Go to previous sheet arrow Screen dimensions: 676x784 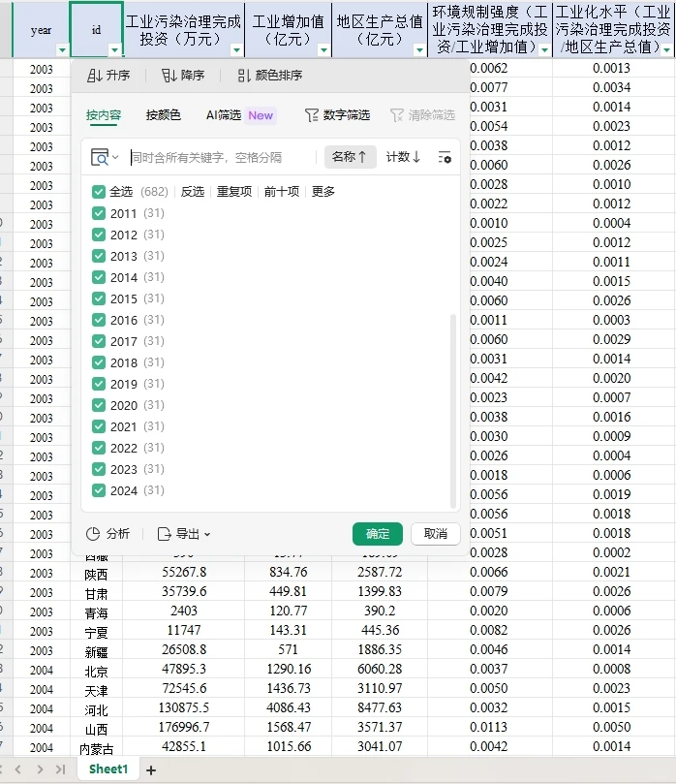click(x=18, y=769)
